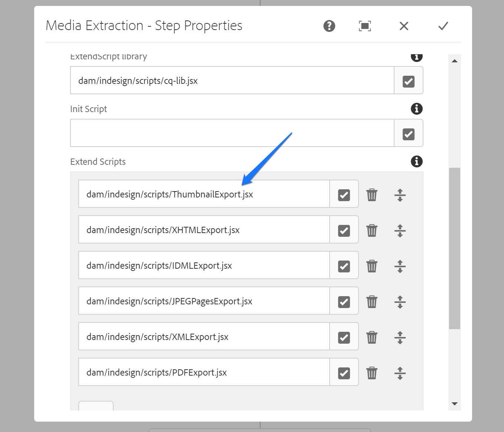Close the Media Extraction dialog
504x432 pixels.
(403, 26)
